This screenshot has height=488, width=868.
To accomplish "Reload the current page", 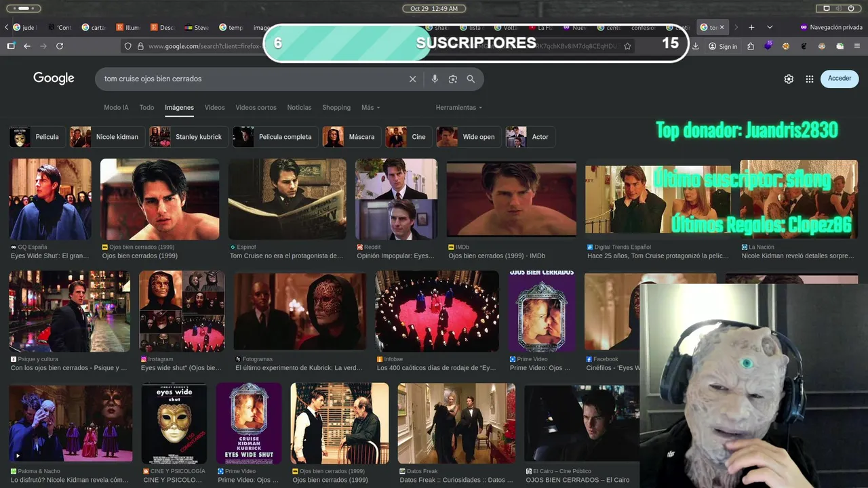I will (x=60, y=46).
